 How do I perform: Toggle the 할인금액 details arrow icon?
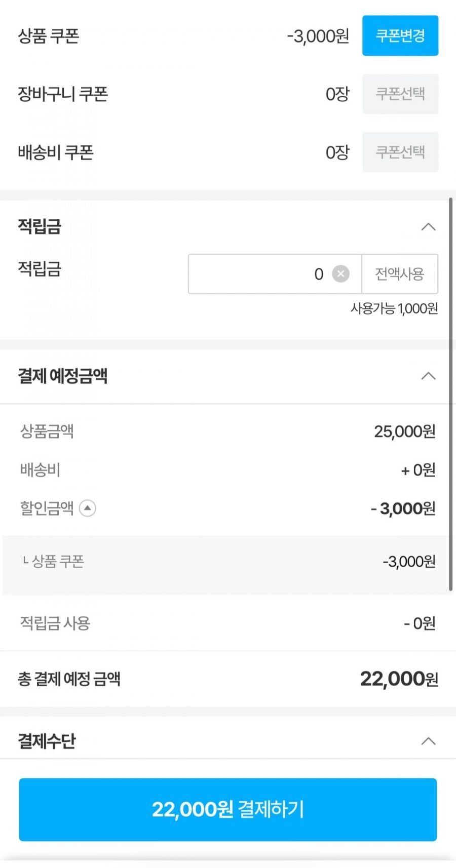tap(88, 508)
